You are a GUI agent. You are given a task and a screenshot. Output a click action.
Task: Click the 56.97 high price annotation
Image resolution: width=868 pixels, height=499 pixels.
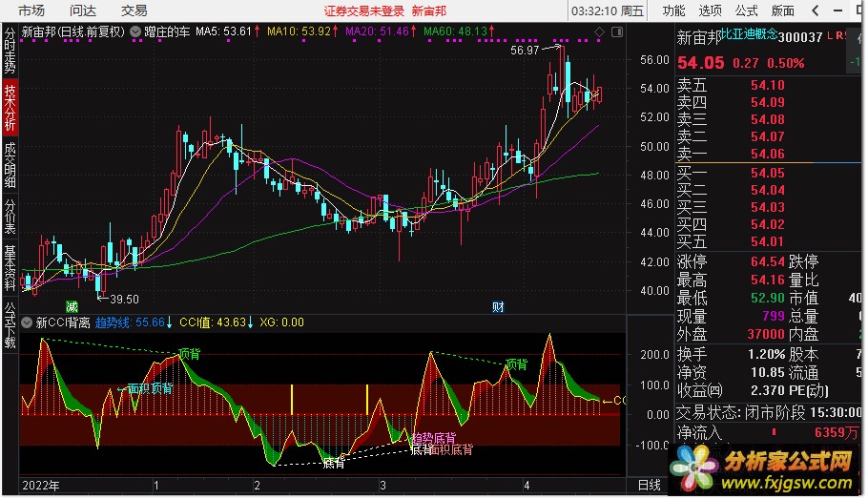click(525, 51)
